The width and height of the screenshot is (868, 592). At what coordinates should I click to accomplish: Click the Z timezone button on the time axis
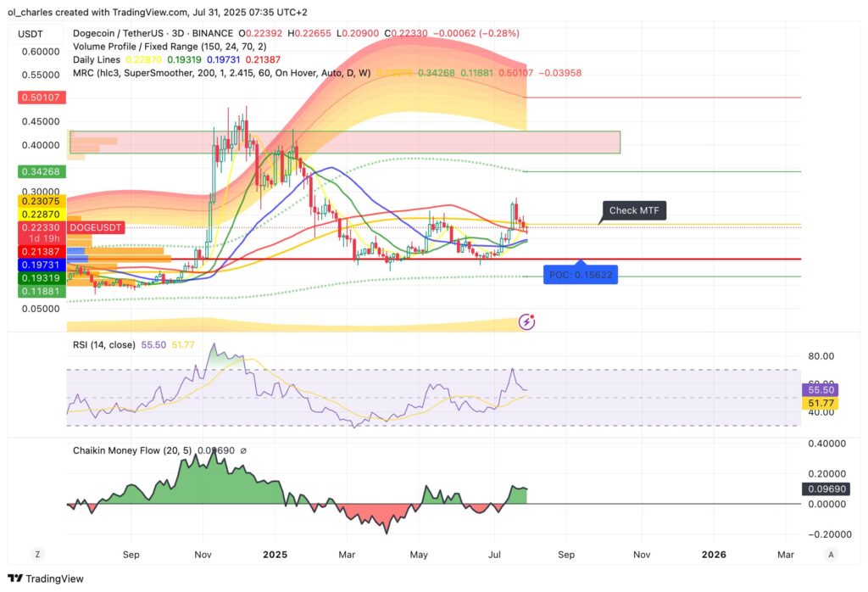click(x=37, y=554)
